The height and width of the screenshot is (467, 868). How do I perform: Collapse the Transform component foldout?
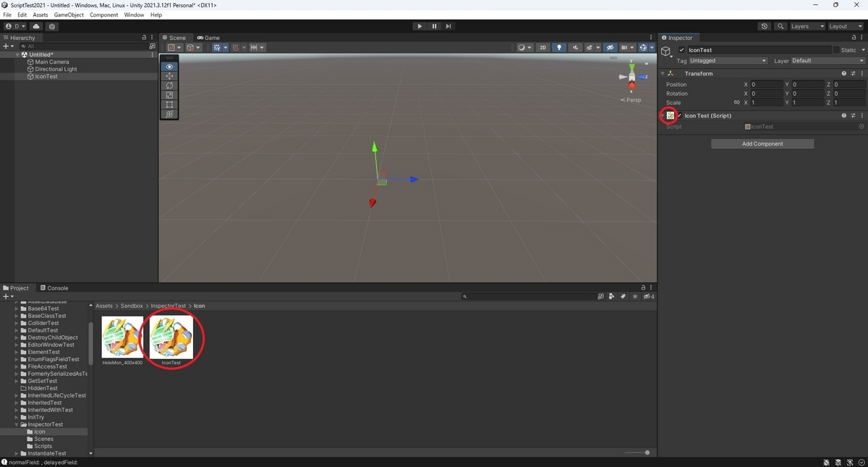(663, 73)
